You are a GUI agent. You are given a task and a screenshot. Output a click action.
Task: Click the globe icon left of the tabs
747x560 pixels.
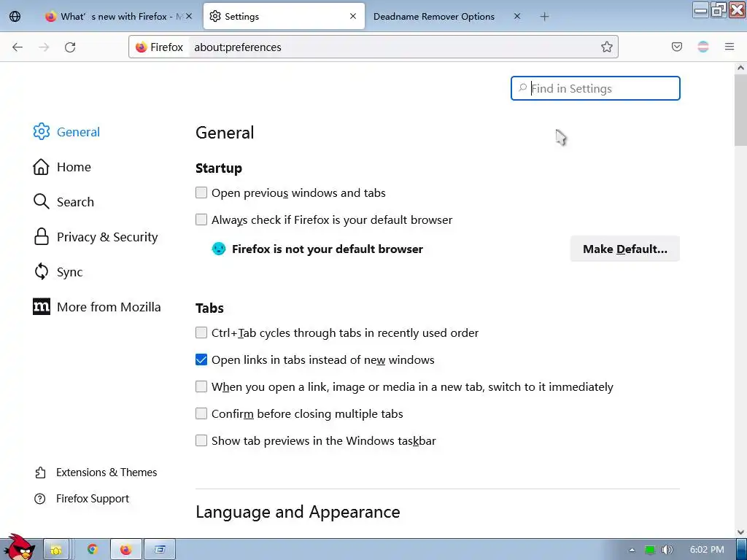tap(15, 17)
